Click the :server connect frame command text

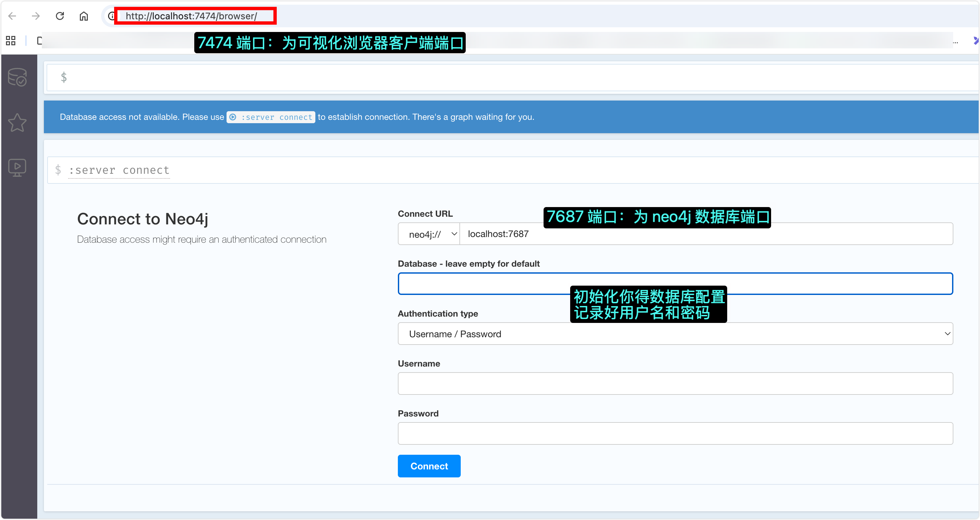pos(119,170)
